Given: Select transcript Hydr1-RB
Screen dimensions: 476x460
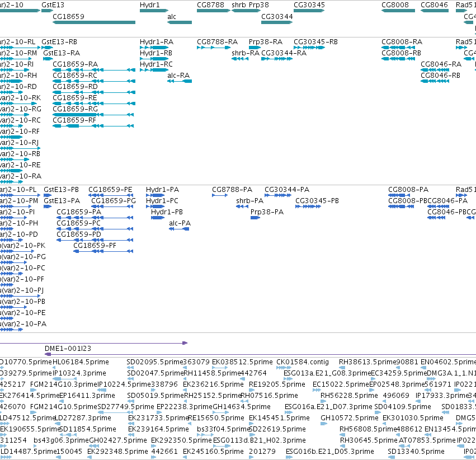Looking at the screenshot, I should (x=156, y=53).
